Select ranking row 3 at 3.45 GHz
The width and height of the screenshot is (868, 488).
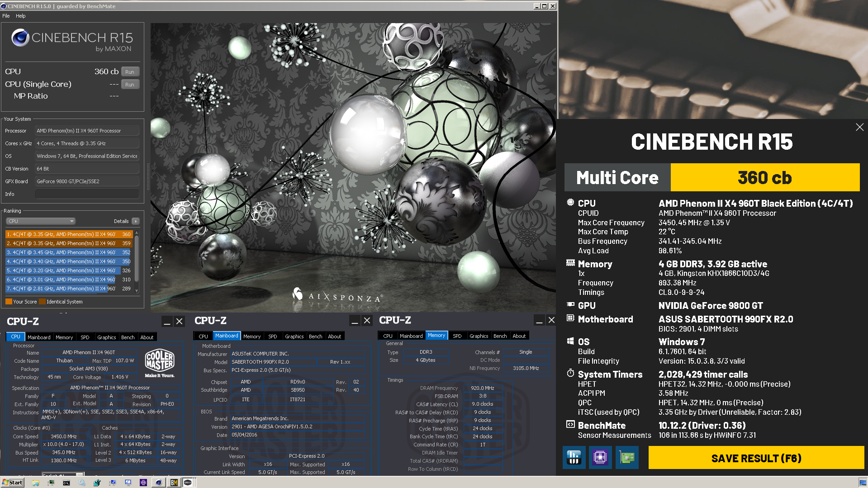(x=69, y=252)
